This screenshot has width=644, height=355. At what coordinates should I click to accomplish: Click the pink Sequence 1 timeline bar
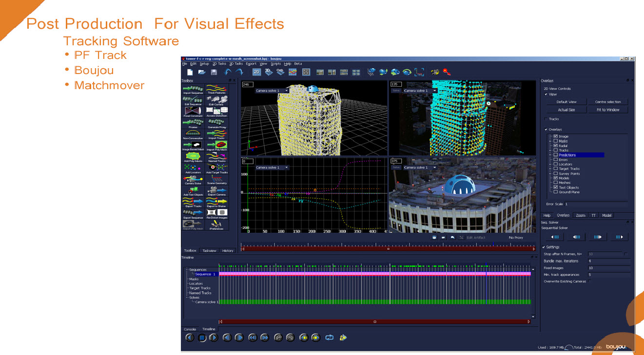point(374,274)
